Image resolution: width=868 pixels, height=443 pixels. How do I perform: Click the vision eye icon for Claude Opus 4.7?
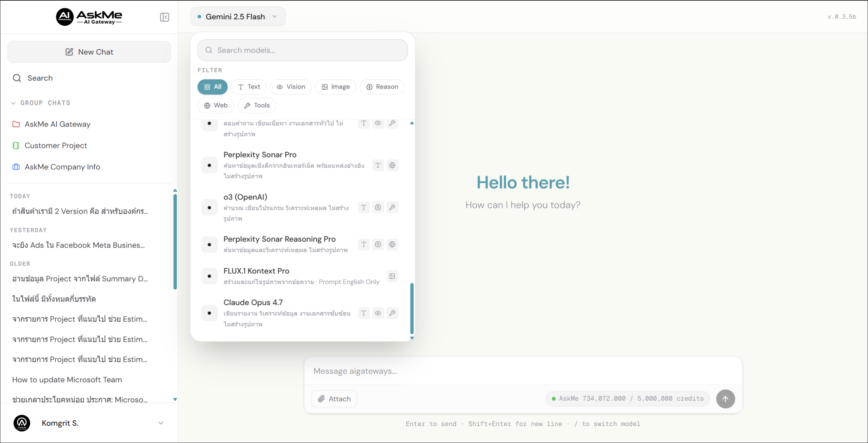click(378, 313)
